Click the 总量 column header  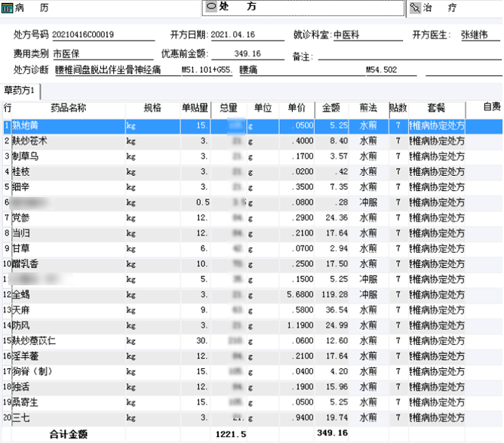pyautogui.click(x=229, y=108)
